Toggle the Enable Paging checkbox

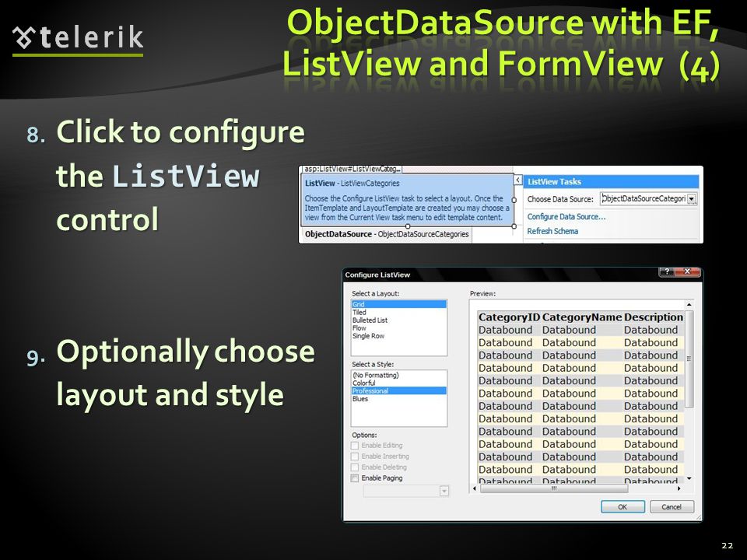pos(355,478)
